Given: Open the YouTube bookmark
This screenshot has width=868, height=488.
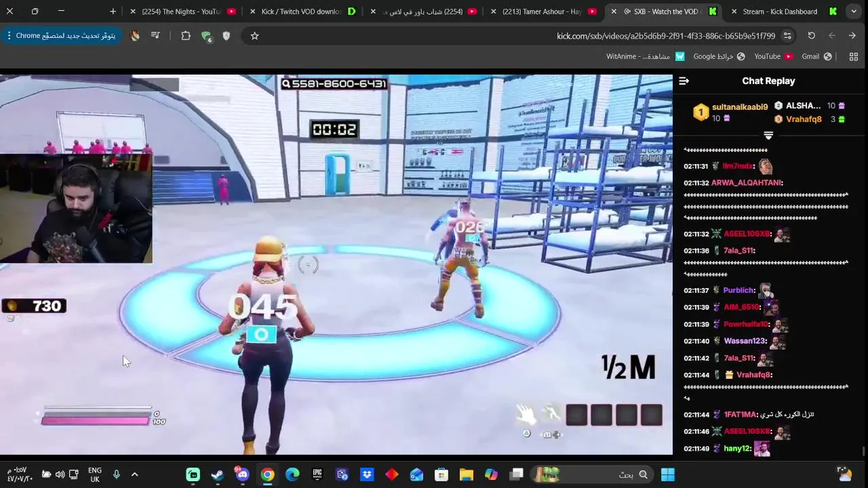Looking at the screenshot, I should (773, 57).
